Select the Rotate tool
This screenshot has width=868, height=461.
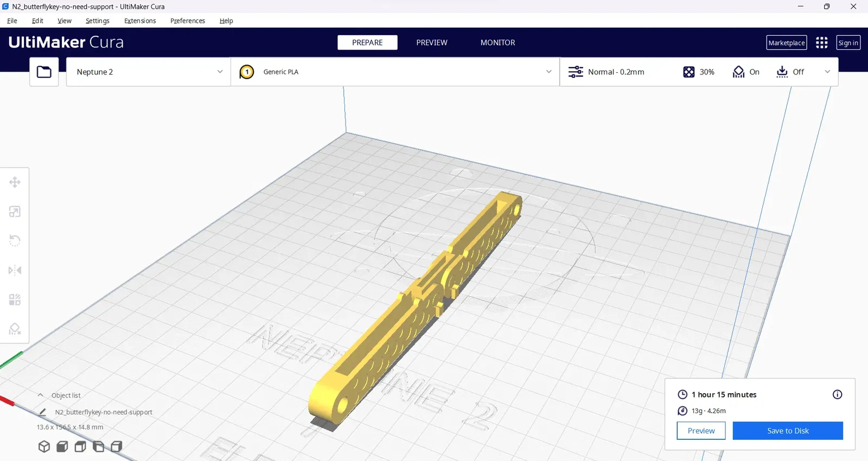(x=15, y=240)
